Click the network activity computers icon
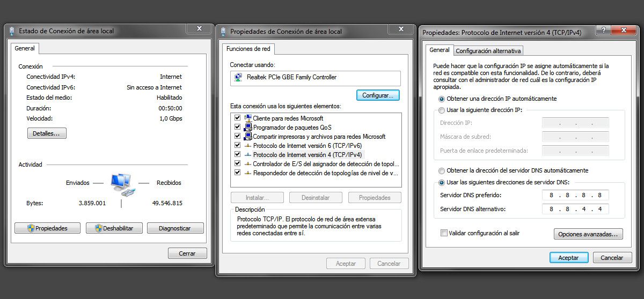The image size is (644, 299). [x=123, y=184]
